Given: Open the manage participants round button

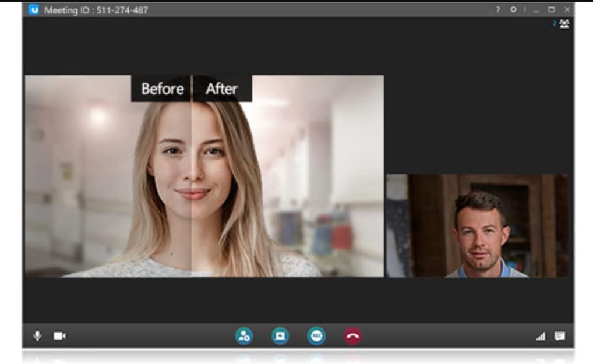Looking at the screenshot, I should pos(244,335).
